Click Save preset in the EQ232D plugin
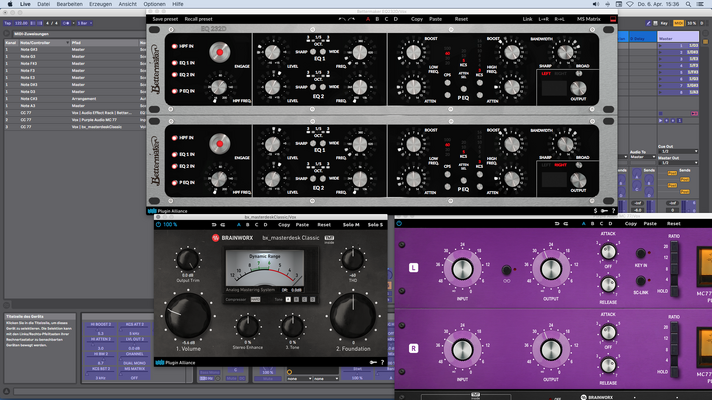712x400 pixels. 165,19
